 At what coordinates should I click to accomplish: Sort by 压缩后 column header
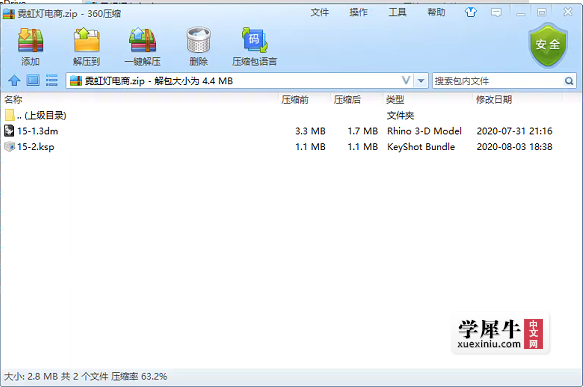click(x=347, y=100)
